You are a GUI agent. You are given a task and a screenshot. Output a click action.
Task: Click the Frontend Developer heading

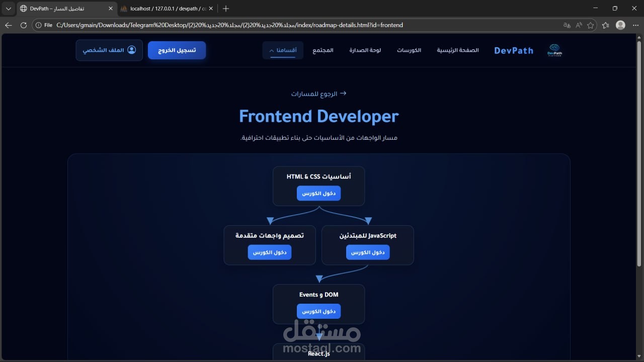point(318,116)
